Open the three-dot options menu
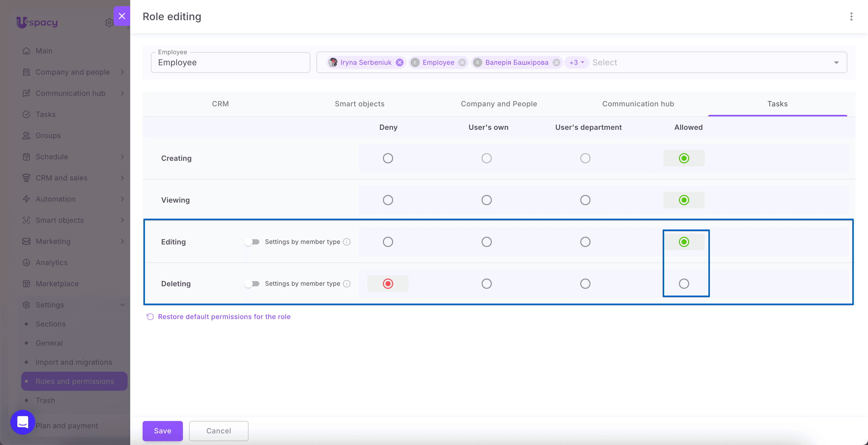The width and height of the screenshot is (868, 445). click(x=851, y=17)
